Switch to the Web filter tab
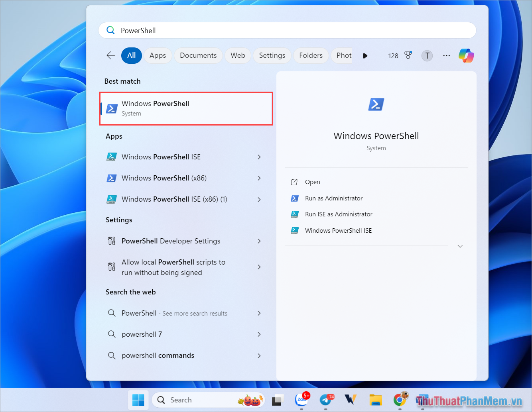Image resolution: width=532 pixels, height=412 pixels. [x=238, y=55]
